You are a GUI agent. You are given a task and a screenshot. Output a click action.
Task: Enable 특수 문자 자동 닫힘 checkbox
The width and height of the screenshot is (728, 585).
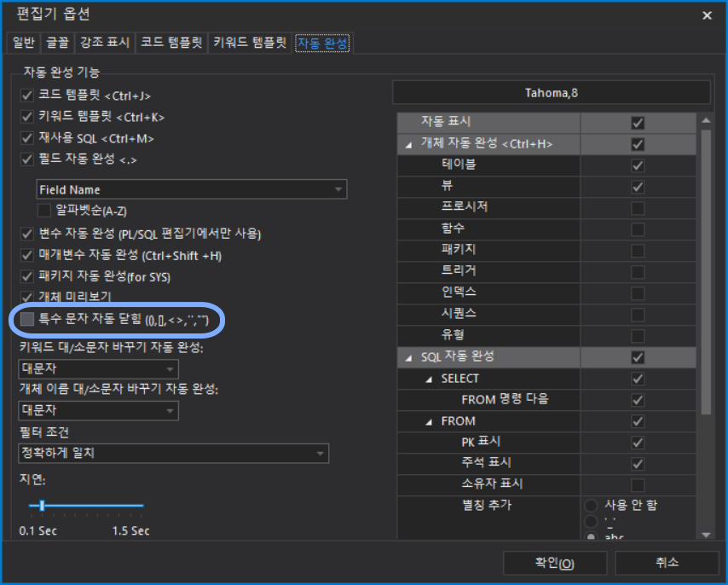coord(27,319)
